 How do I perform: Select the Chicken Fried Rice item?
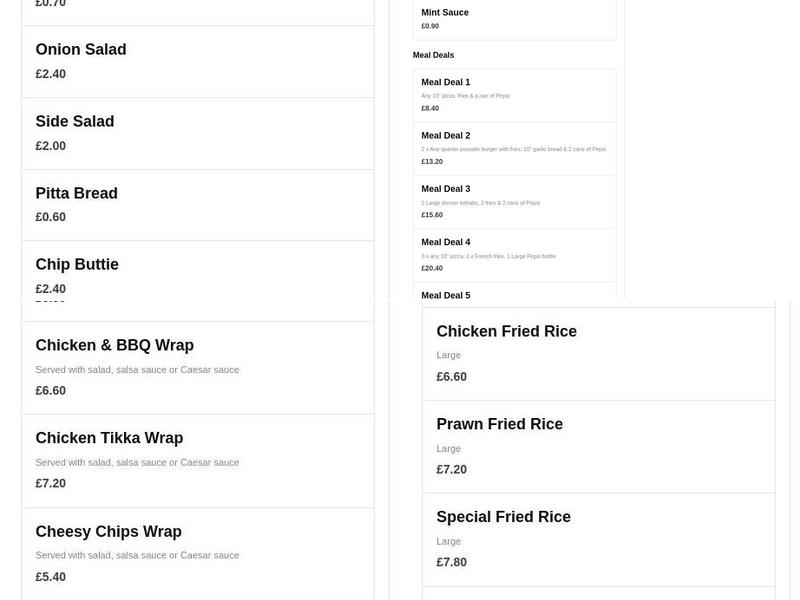pyautogui.click(x=506, y=331)
